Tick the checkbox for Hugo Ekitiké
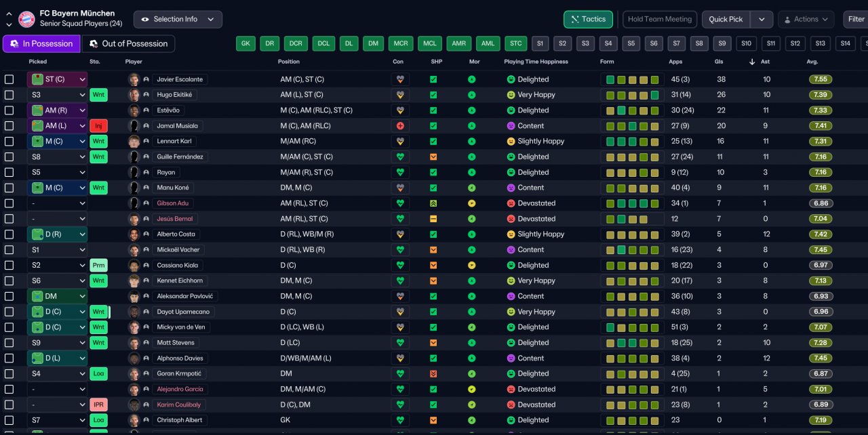The width and height of the screenshot is (868, 435). 9,95
